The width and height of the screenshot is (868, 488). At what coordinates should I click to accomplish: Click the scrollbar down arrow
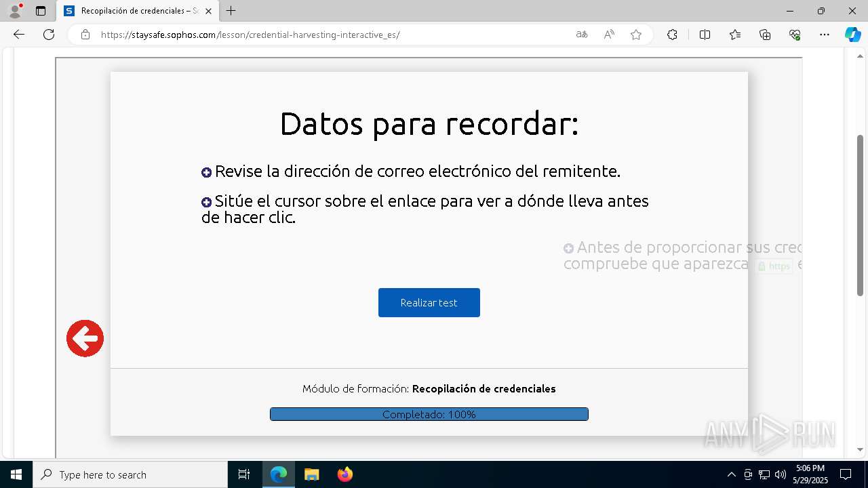tap(860, 449)
